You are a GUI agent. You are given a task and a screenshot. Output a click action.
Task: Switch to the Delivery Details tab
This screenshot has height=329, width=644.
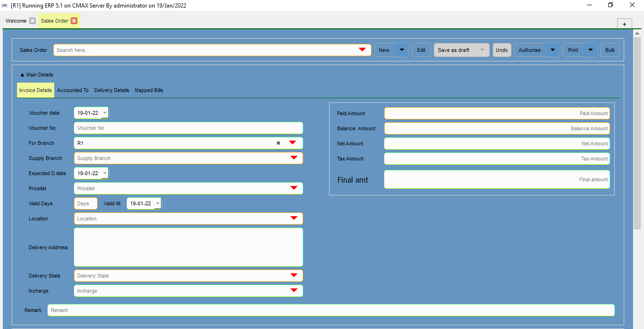coord(111,90)
